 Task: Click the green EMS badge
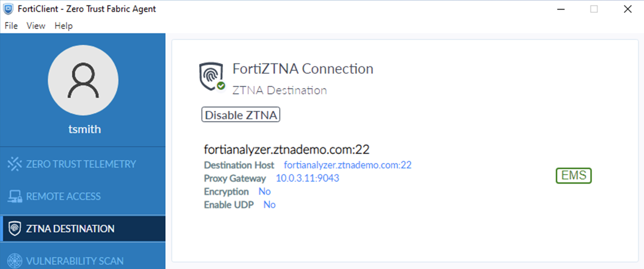(x=573, y=176)
